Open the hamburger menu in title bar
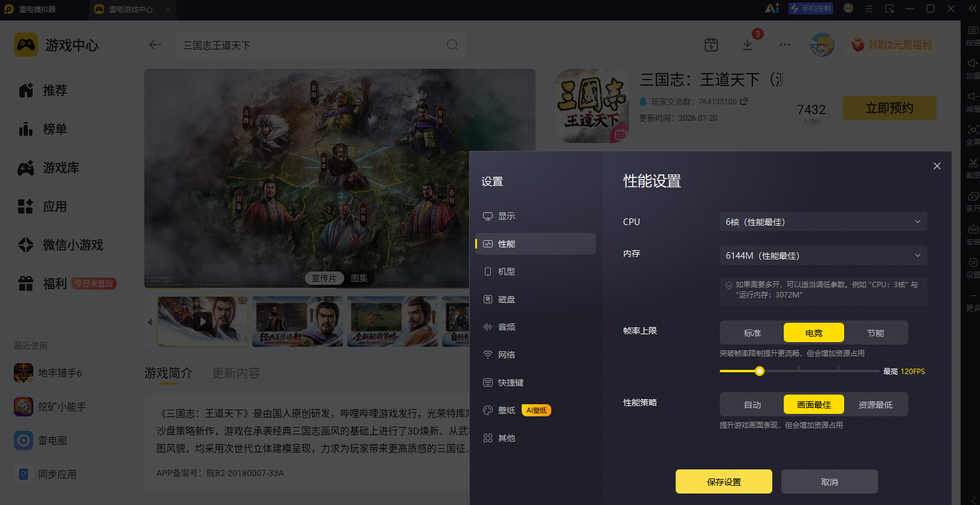The height and width of the screenshot is (505, 980). tap(869, 8)
